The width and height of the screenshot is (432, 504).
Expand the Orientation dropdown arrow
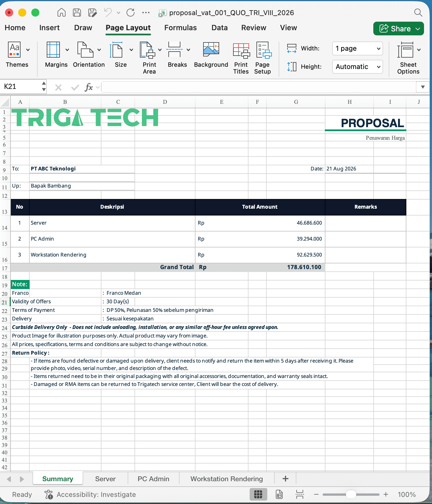99,50
